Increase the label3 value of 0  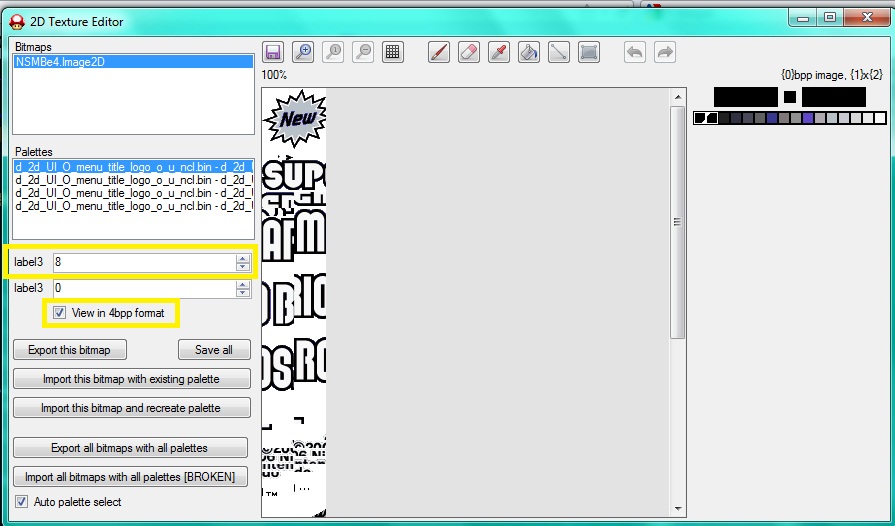(243, 285)
